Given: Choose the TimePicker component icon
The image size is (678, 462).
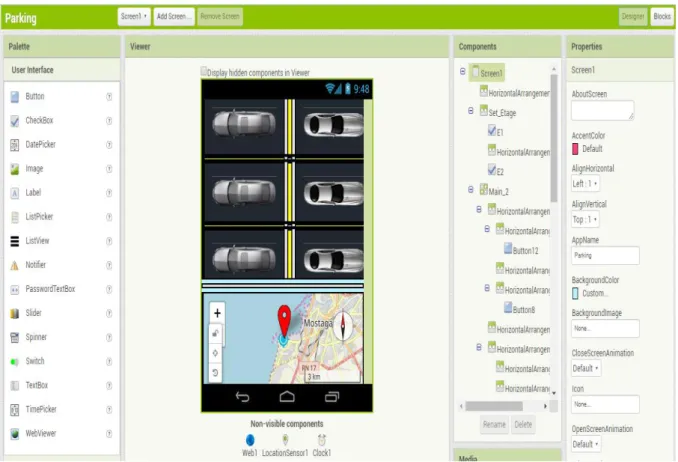Looking at the screenshot, I should pyautogui.click(x=15, y=410).
